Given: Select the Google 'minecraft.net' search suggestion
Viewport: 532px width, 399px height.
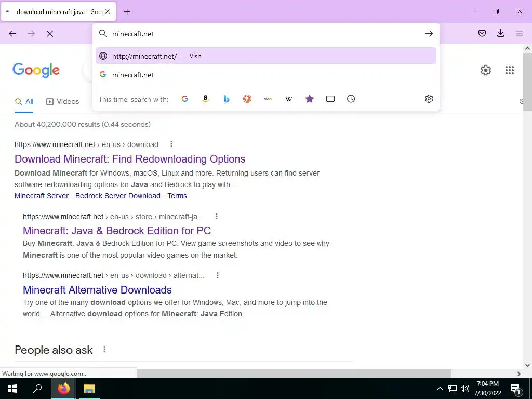Looking at the screenshot, I should pyautogui.click(x=266, y=75).
